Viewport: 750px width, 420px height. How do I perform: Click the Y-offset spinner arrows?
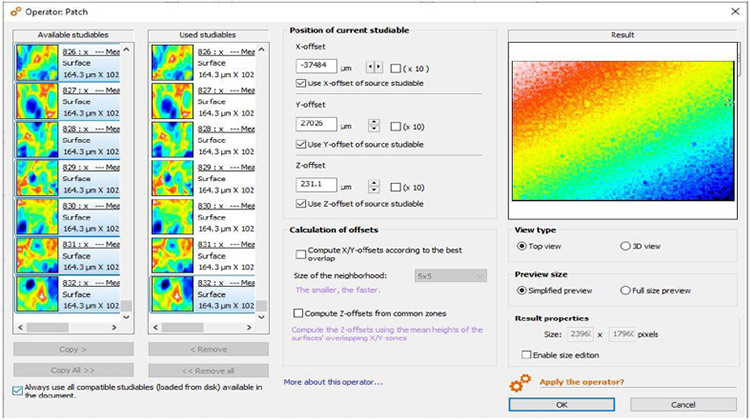pyautogui.click(x=375, y=125)
